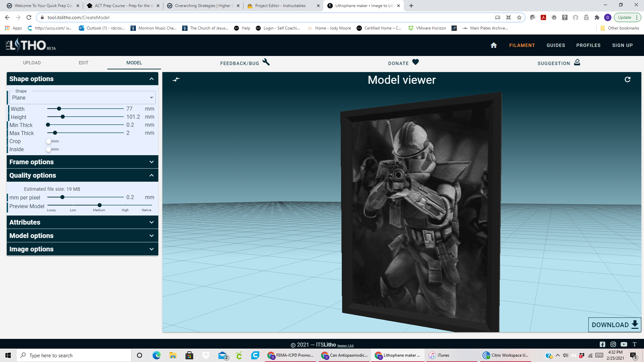The width and height of the screenshot is (644, 362).
Task: Open the Guides menu in the navbar
Action: (555, 45)
